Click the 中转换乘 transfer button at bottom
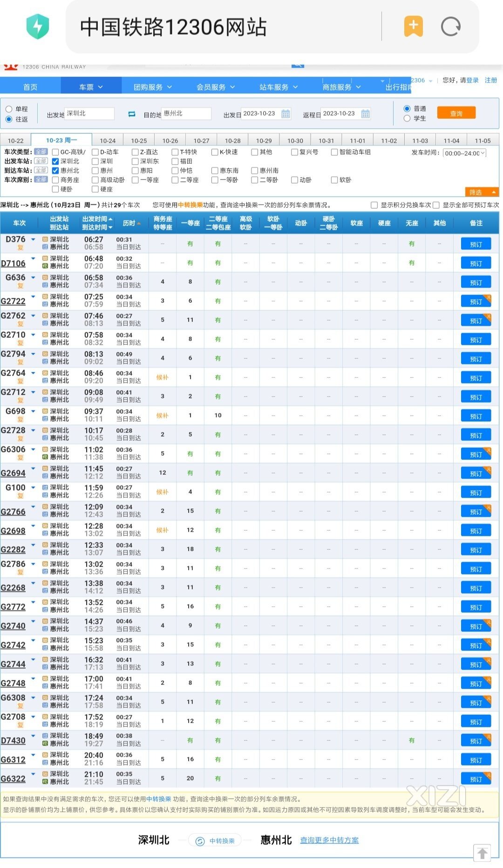Screen dimensions: 503x868 coord(215,841)
